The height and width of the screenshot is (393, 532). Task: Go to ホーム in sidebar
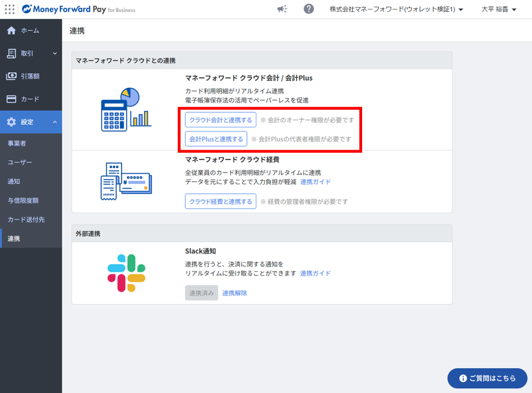[31, 31]
